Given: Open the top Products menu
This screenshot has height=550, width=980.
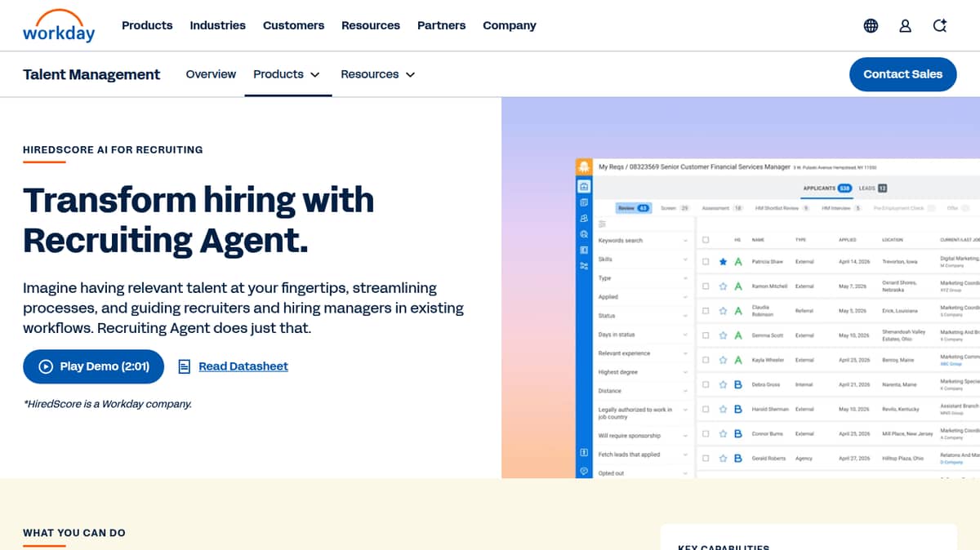Looking at the screenshot, I should [x=147, y=25].
